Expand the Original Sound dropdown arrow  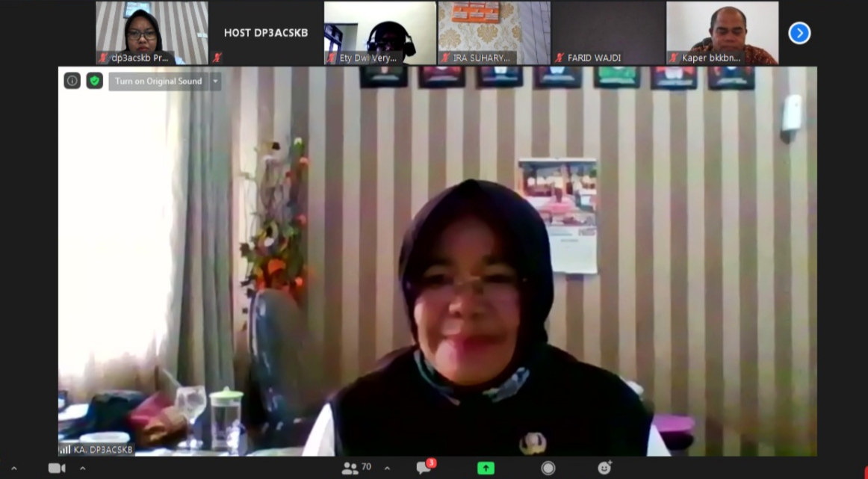(215, 81)
